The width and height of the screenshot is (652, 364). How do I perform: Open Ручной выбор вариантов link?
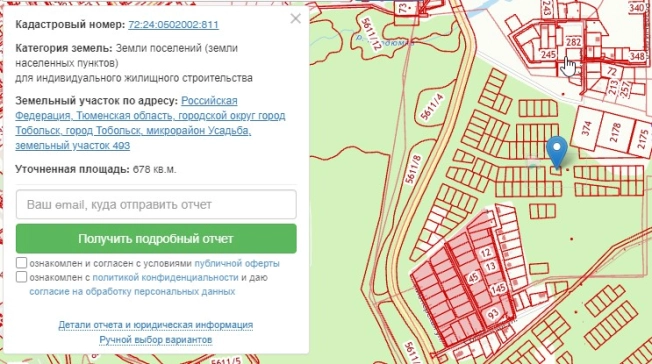[x=156, y=340]
